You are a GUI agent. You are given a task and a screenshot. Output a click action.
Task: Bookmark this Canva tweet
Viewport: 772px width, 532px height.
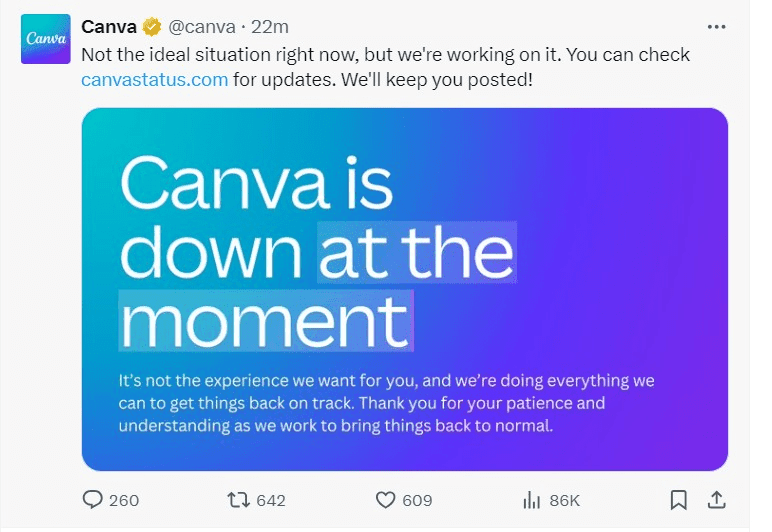[x=678, y=499]
